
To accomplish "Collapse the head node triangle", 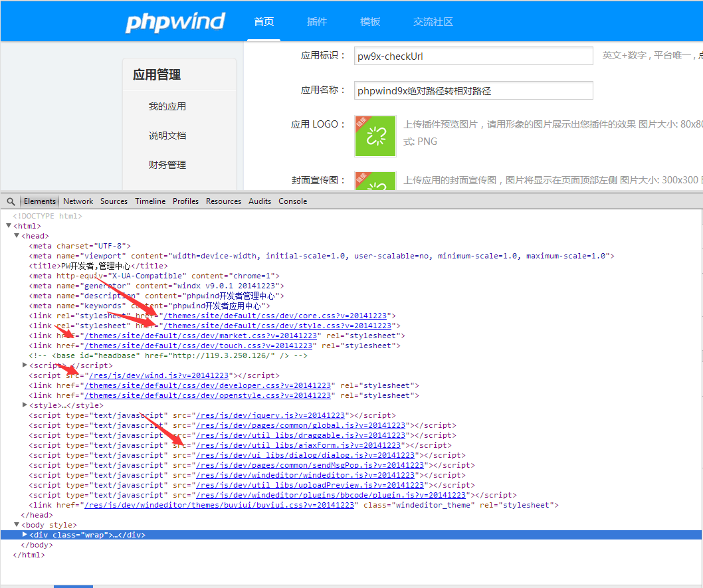I will tap(17, 235).
